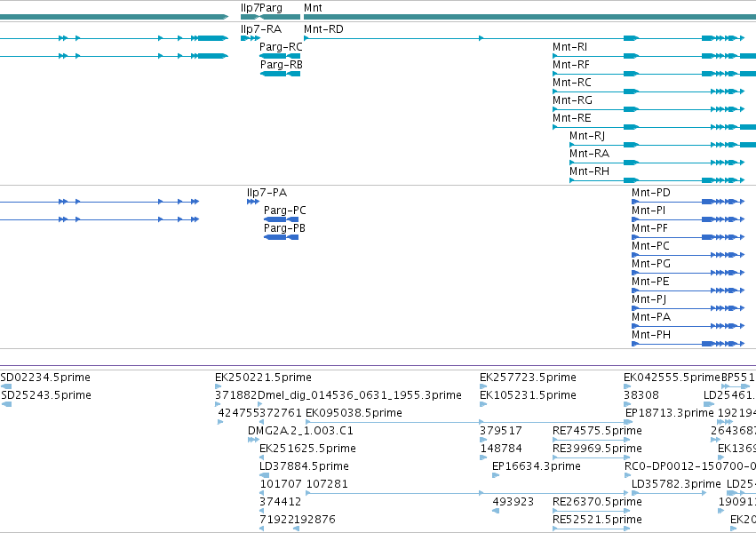Click the 374412 feature label
Image resolution: width=756 pixels, height=533 pixels.
coord(280,502)
